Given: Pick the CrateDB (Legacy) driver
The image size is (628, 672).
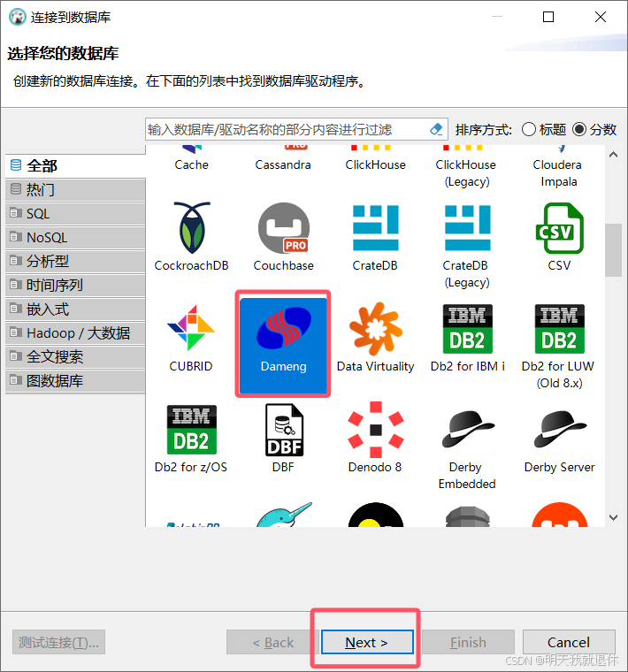Looking at the screenshot, I should tap(467, 246).
